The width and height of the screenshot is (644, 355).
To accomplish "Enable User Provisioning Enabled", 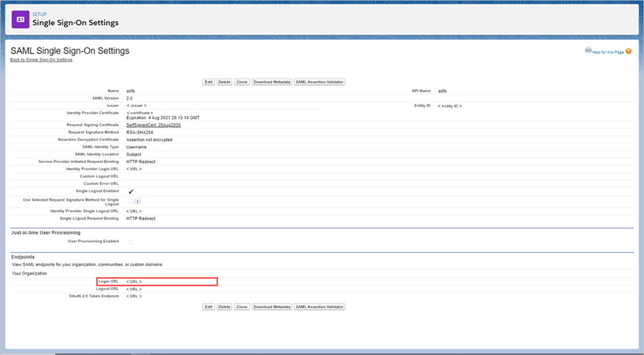I will pyautogui.click(x=129, y=242).
